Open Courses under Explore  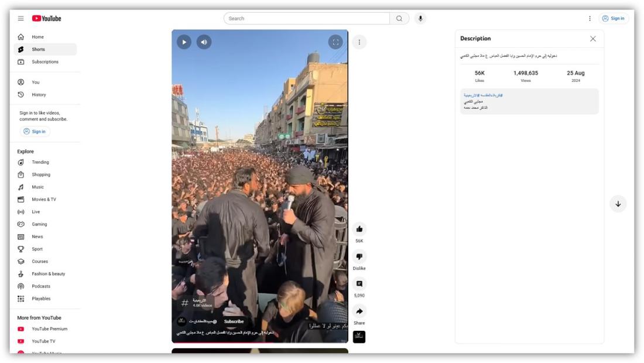coord(45,261)
